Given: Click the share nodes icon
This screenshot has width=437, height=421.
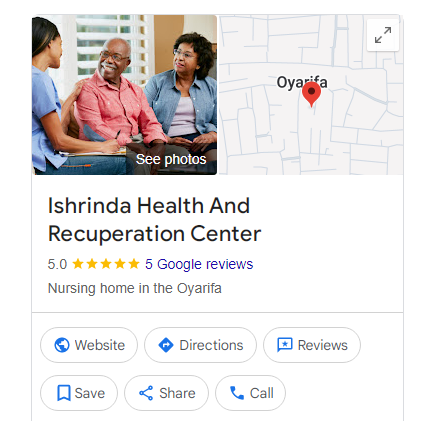Looking at the screenshot, I should point(146,393).
